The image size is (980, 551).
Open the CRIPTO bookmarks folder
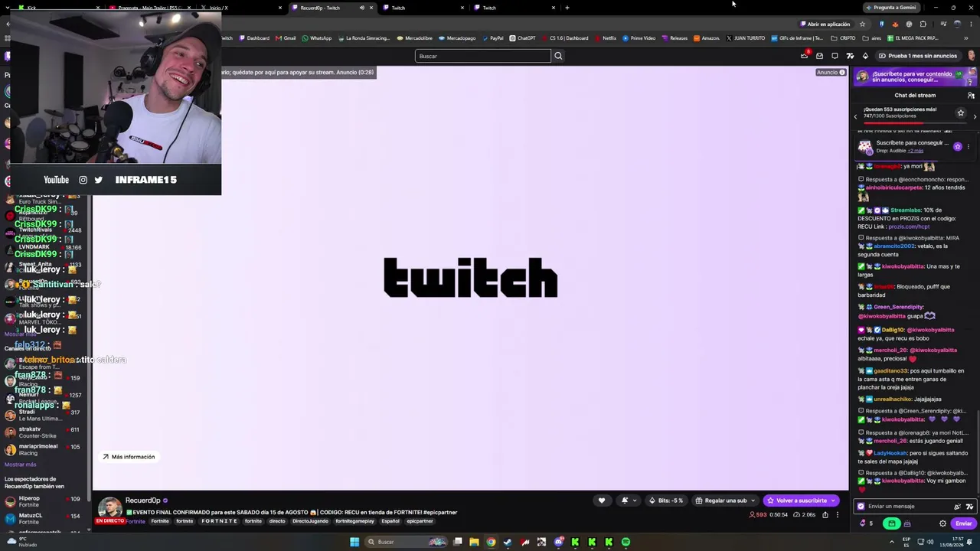(x=844, y=38)
